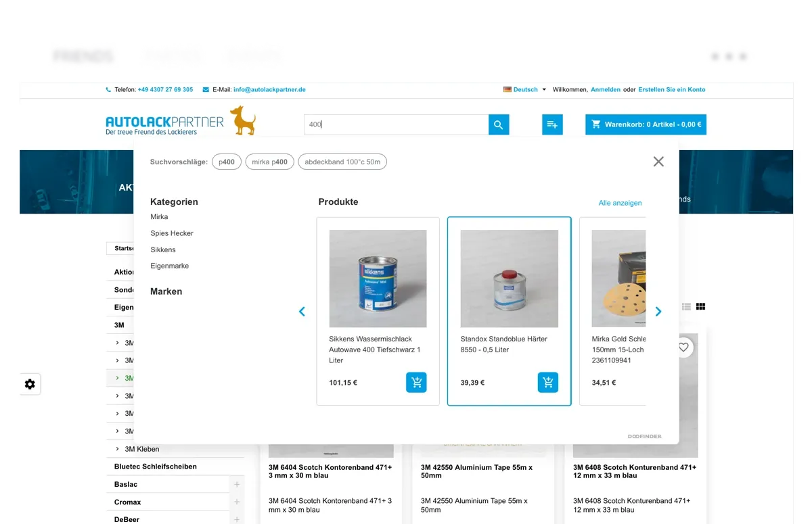Expand the Baslac category
This screenshot has width=812, height=524.
coord(237,484)
